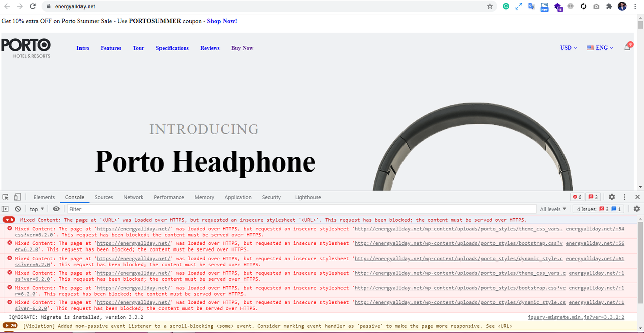Click the 3 issues badge in DevTools tab bar
Viewport: 644px width, 333px height.
pos(593,197)
